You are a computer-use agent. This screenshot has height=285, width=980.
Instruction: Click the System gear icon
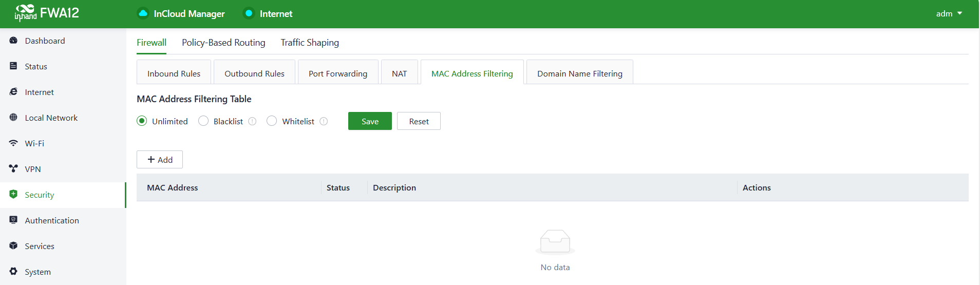13,272
